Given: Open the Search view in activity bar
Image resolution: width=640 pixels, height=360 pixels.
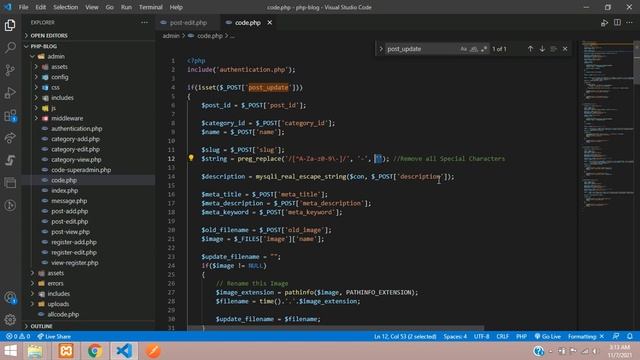Looking at the screenshot, I should pos(10,47).
